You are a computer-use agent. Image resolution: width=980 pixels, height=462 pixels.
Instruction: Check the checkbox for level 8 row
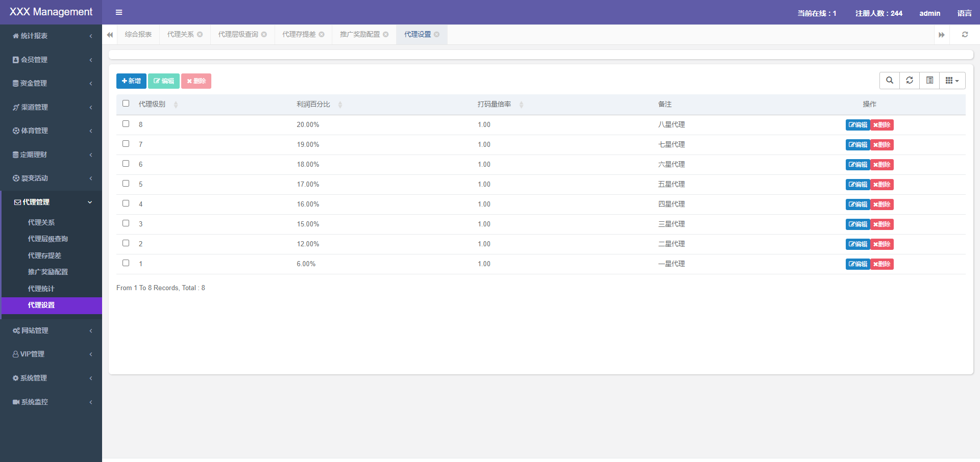[x=126, y=124]
